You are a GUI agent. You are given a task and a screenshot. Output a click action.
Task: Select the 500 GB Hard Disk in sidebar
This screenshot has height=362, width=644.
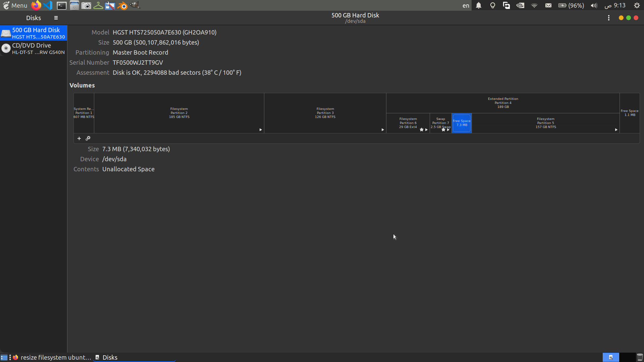(x=33, y=33)
